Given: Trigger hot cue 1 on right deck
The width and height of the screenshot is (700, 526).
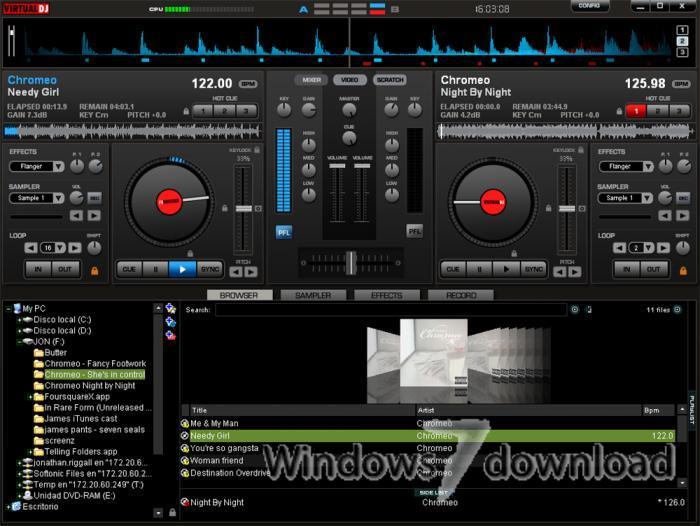Looking at the screenshot, I should tap(636, 111).
